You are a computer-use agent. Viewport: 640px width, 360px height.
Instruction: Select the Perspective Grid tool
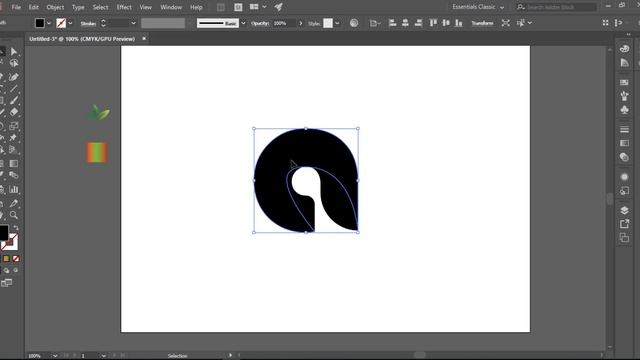pos(13,150)
